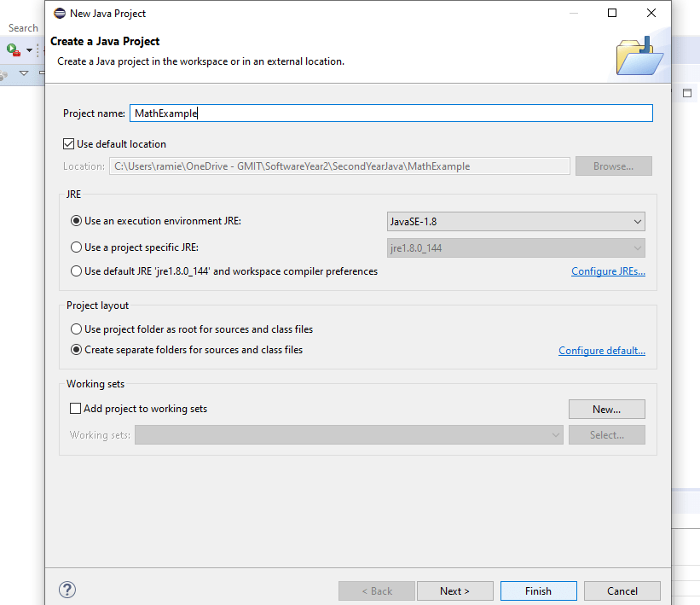Open the Configure default link
Screen dimensions: 700x605
[601, 351]
